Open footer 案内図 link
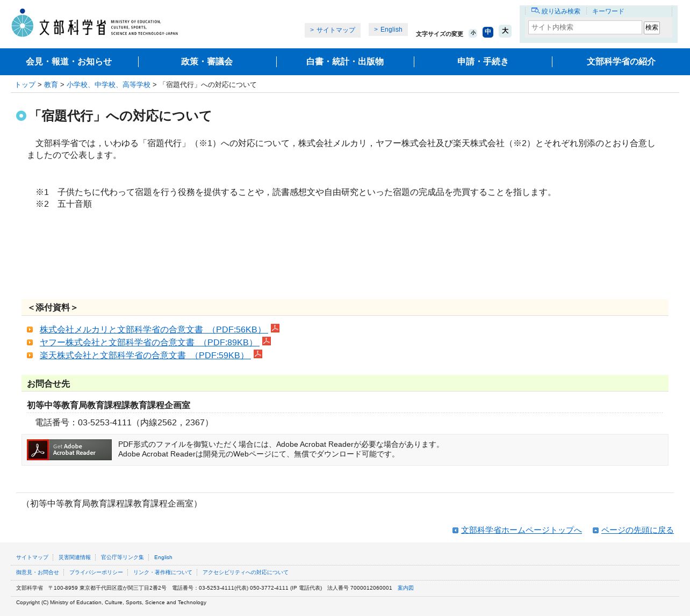 tap(406, 588)
